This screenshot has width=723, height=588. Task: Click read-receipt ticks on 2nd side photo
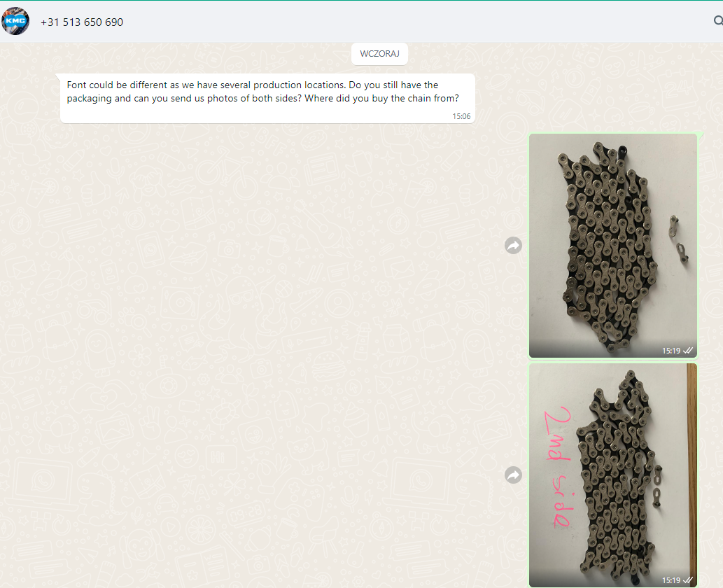[688, 580]
